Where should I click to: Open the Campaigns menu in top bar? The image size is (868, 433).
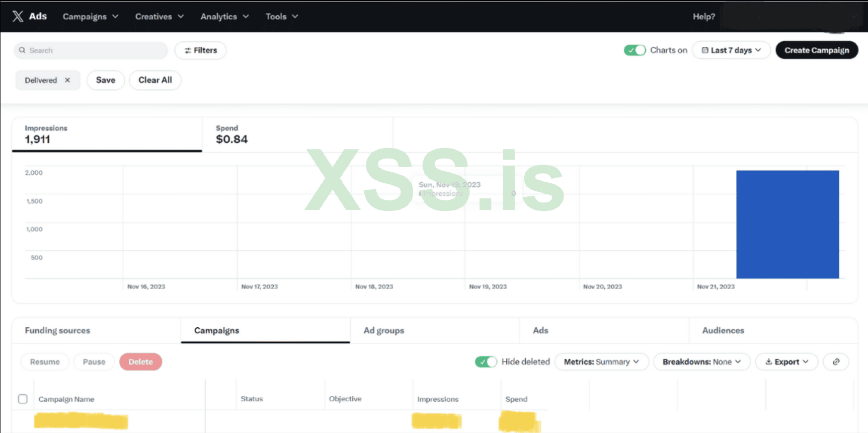click(x=91, y=17)
